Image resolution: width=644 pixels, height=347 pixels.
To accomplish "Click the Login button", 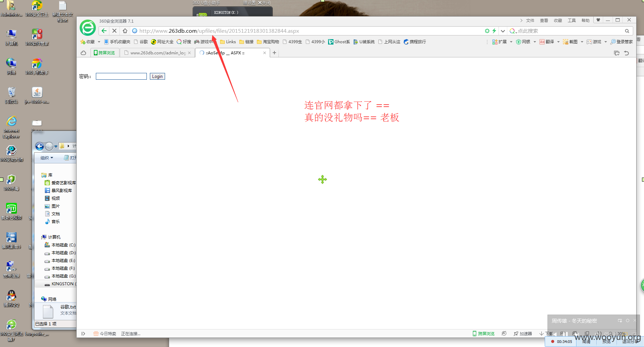I will pos(157,76).
